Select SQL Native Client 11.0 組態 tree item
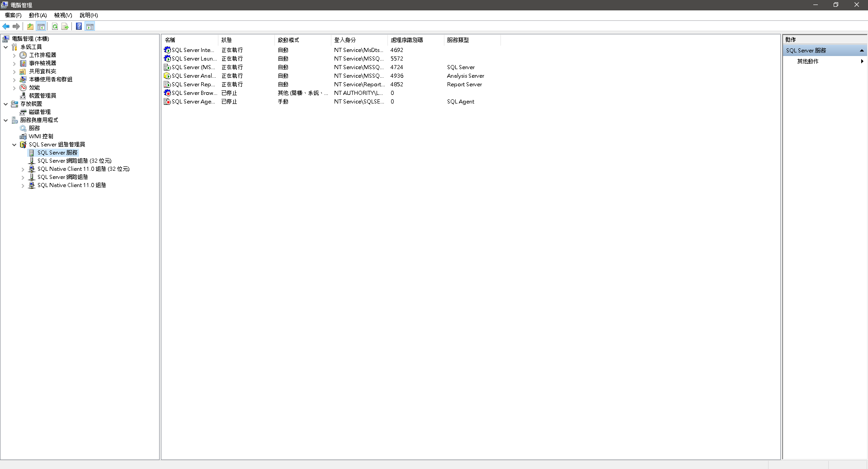The width and height of the screenshot is (868, 469). (72, 185)
